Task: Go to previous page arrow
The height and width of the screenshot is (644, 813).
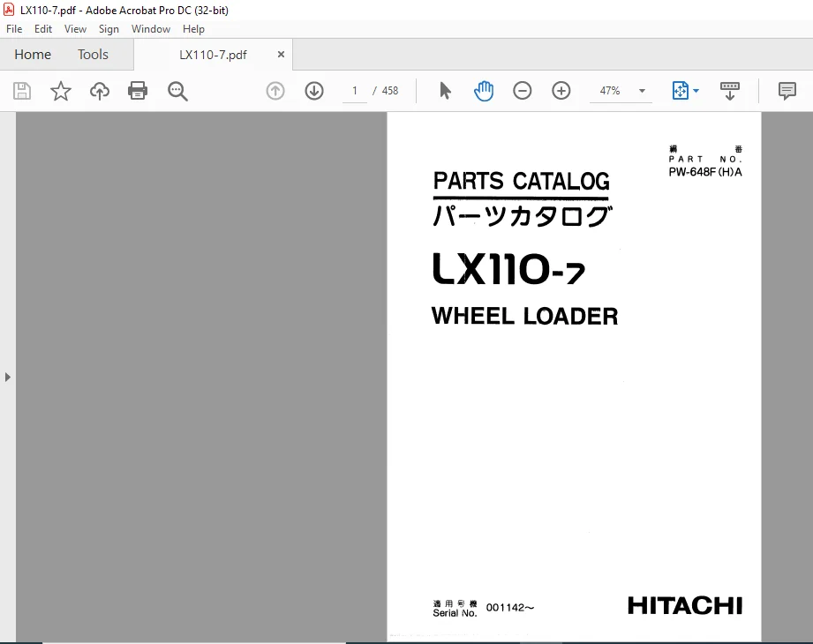Action: click(275, 91)
